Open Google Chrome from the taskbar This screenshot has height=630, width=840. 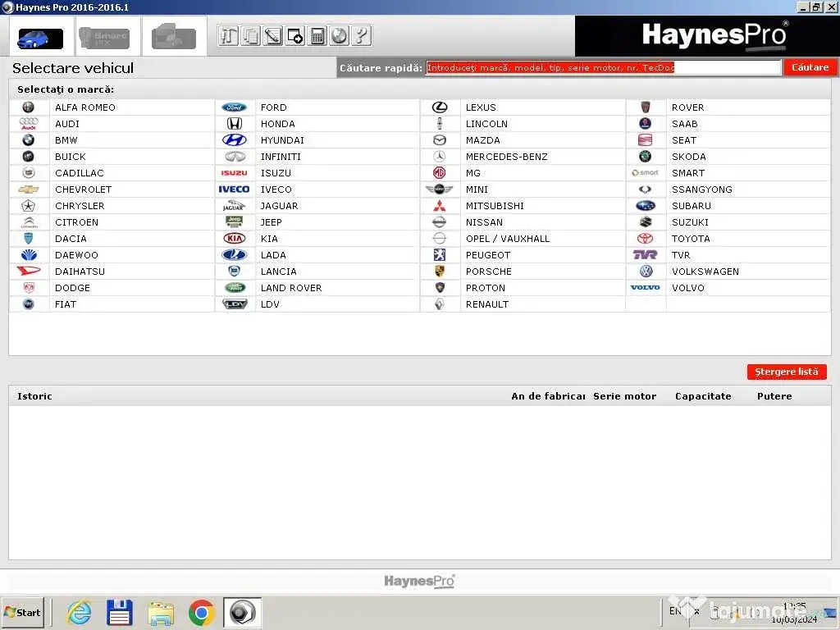[x=201, y=612]
